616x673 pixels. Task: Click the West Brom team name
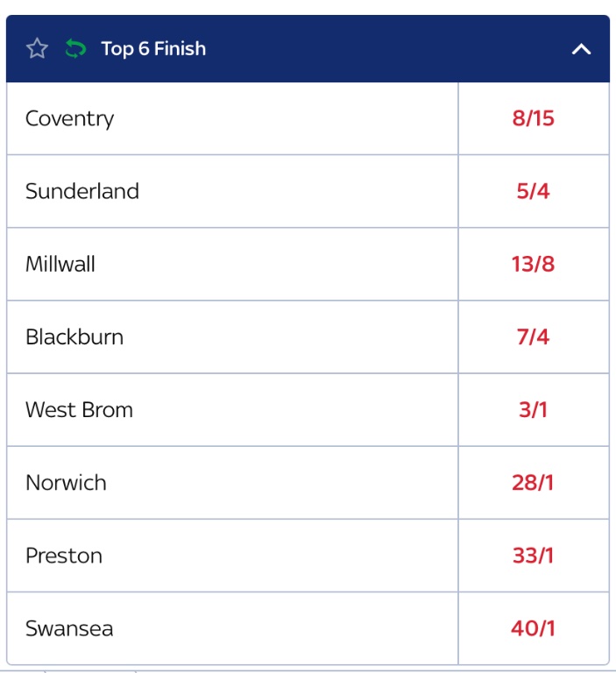(x=79, y=409)
